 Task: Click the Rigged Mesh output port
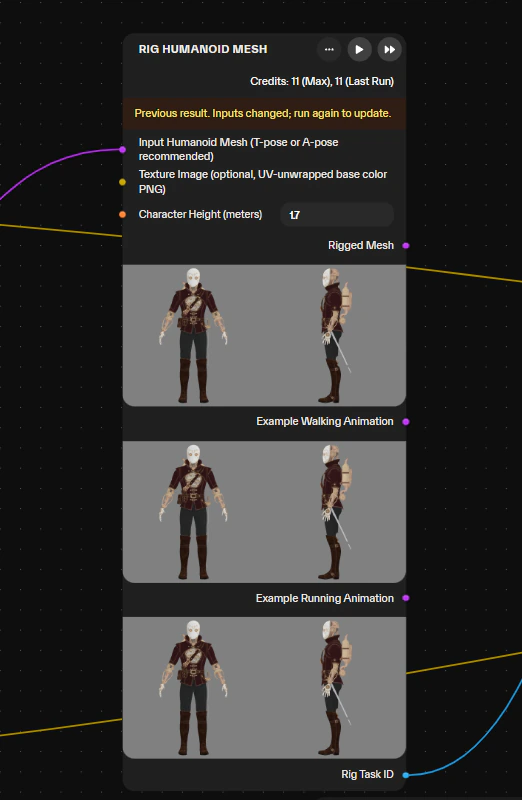click(406, 245)
